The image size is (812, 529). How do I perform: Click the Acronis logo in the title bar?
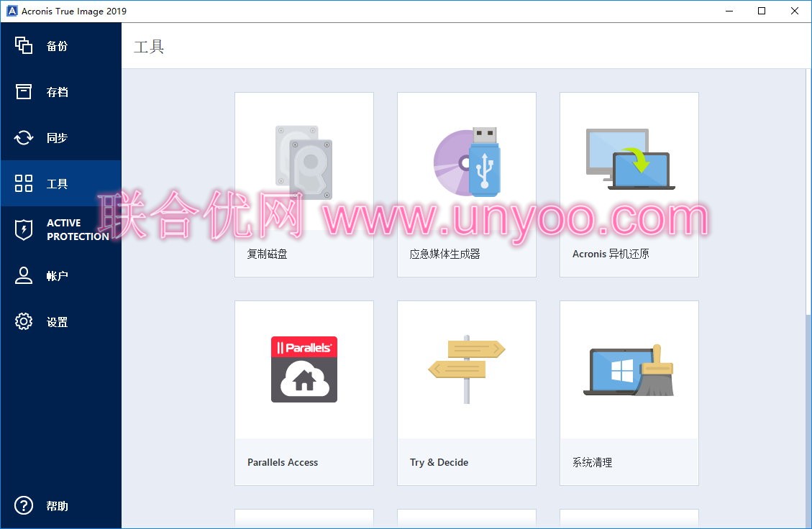(x=12, y=11)
